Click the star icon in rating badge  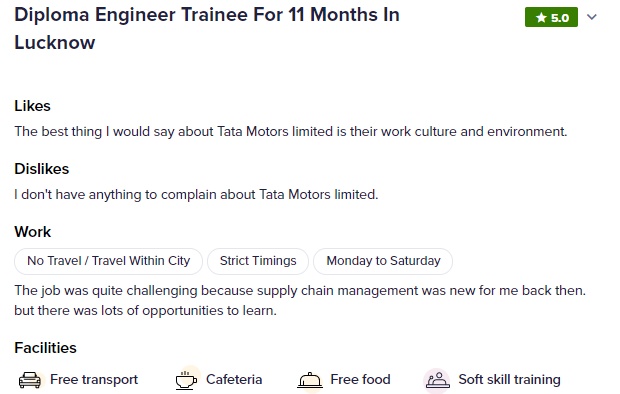point(541,17)
